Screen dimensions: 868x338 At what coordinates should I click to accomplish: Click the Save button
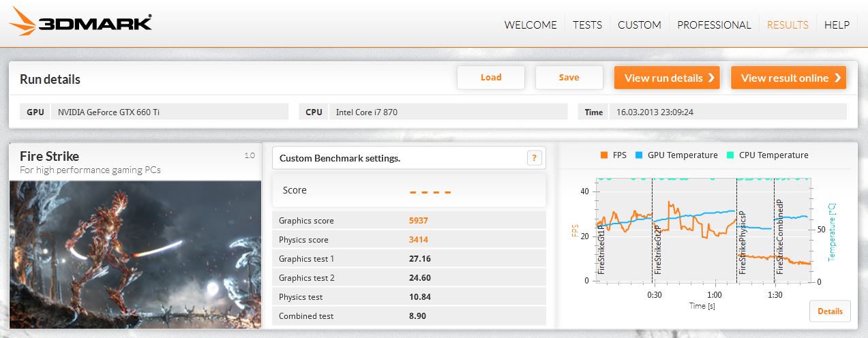tap(569, 78)
